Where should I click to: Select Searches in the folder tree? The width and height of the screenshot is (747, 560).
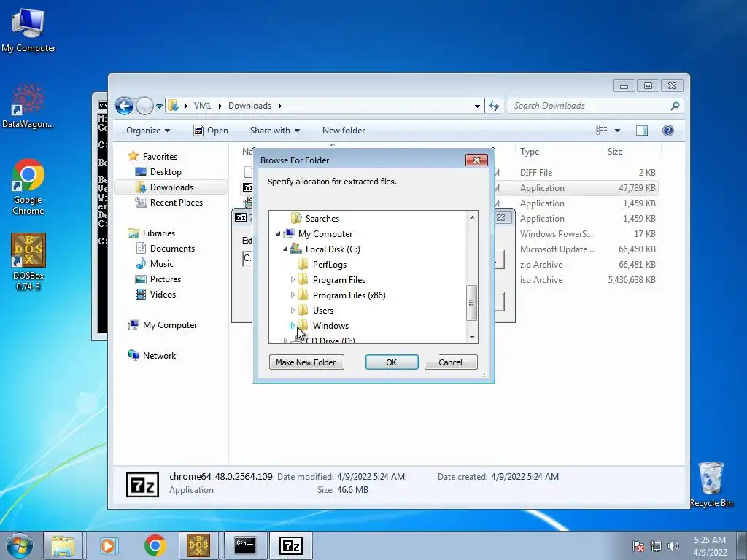tap(322, 219)
